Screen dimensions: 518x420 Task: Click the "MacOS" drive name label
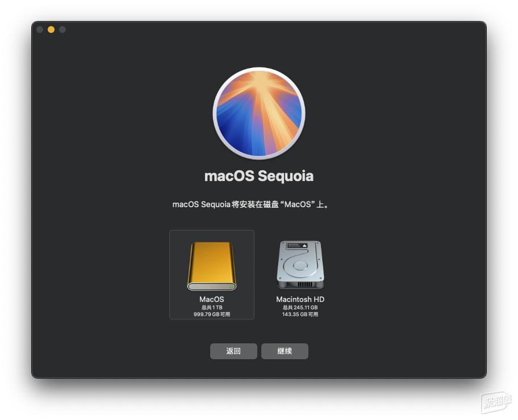click(212, 300)
